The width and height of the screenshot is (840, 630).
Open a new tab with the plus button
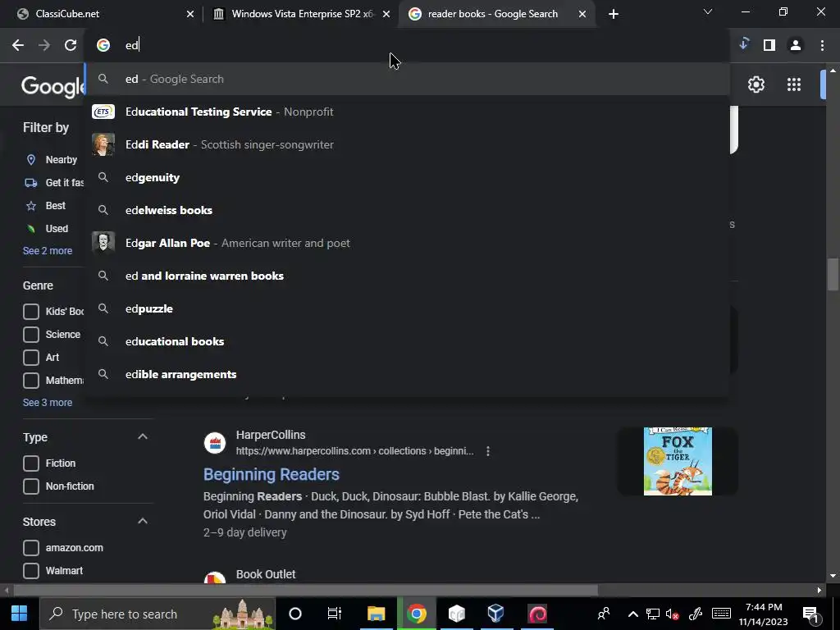(x=614, y=14)
